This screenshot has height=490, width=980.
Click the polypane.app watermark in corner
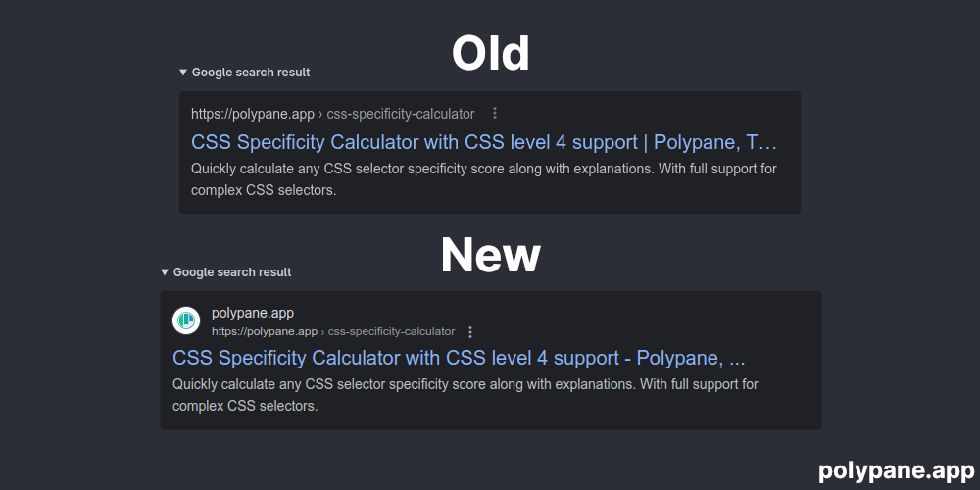[x=897, y=470]
